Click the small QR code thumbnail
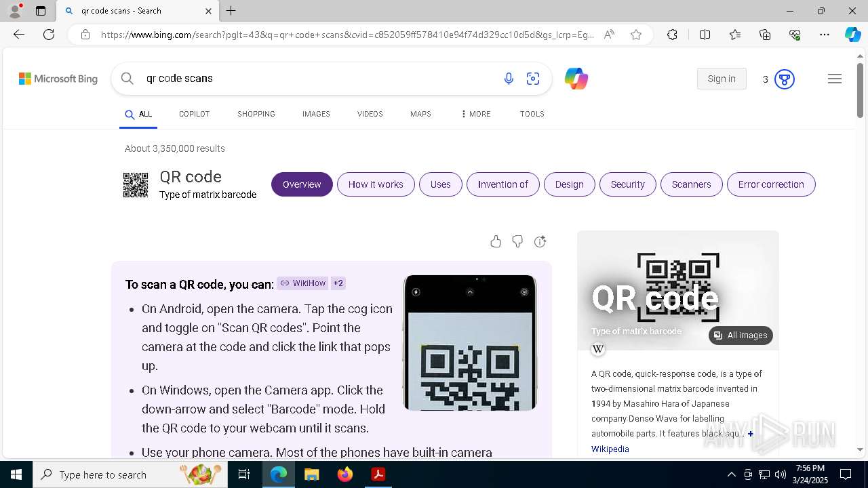 coord(136,185)
